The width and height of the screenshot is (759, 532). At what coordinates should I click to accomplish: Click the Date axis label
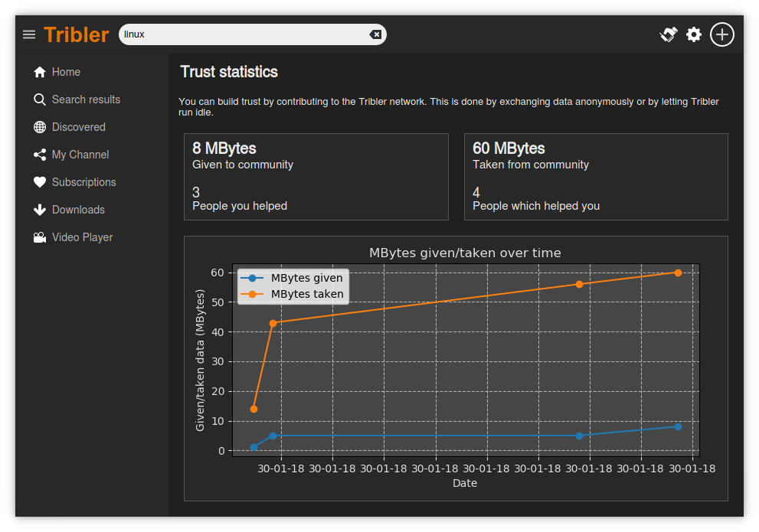465,483
